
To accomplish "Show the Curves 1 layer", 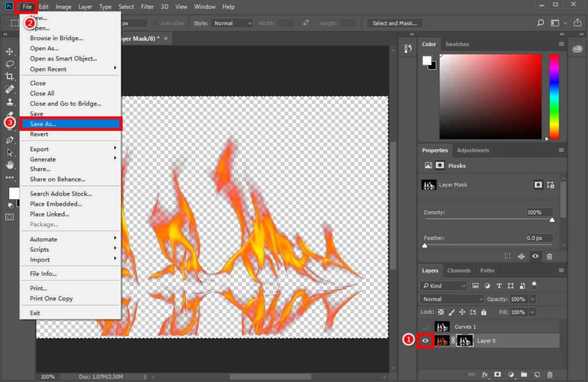I will pyautogui.click(x=426, y=326).
